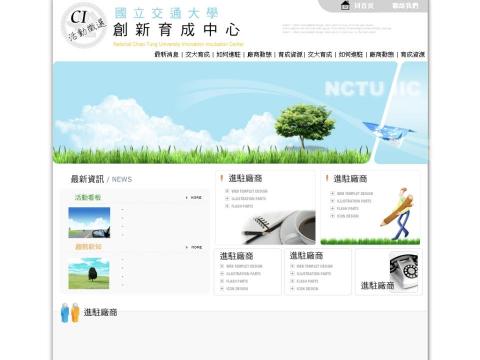Open the green 活動看板 section title
This screenshot has width=480, height=360.
[x=88, y=197]
